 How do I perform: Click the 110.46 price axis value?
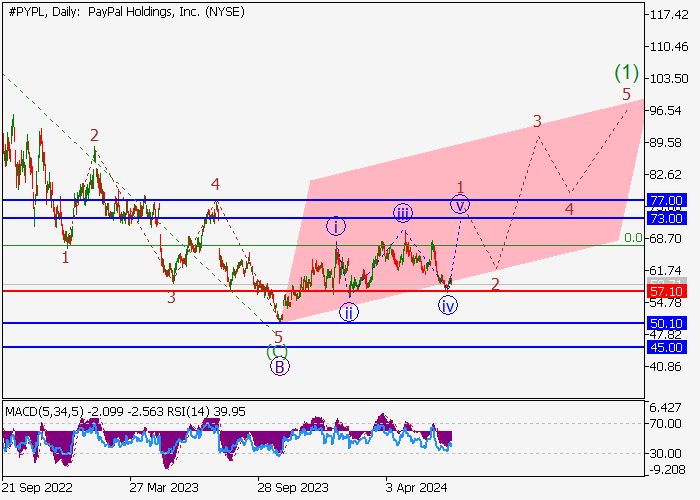669,46
